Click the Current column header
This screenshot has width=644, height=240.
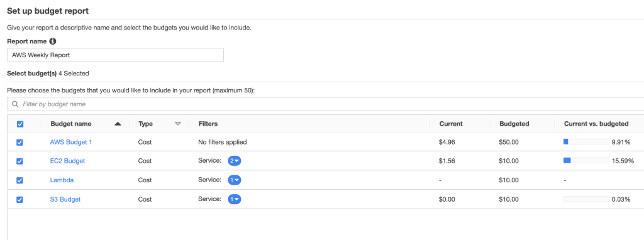[451, 124]
